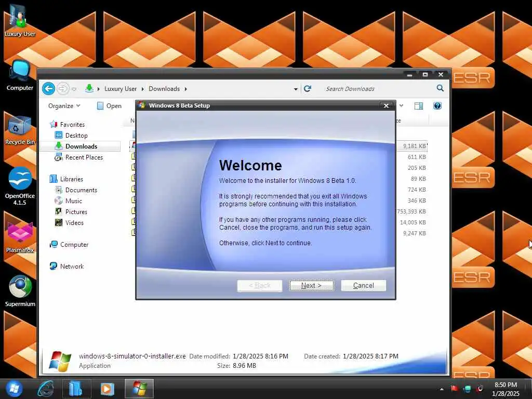Screen dimensions: 532x399
Task: Open the Documents library
Action: click(76, 190)
